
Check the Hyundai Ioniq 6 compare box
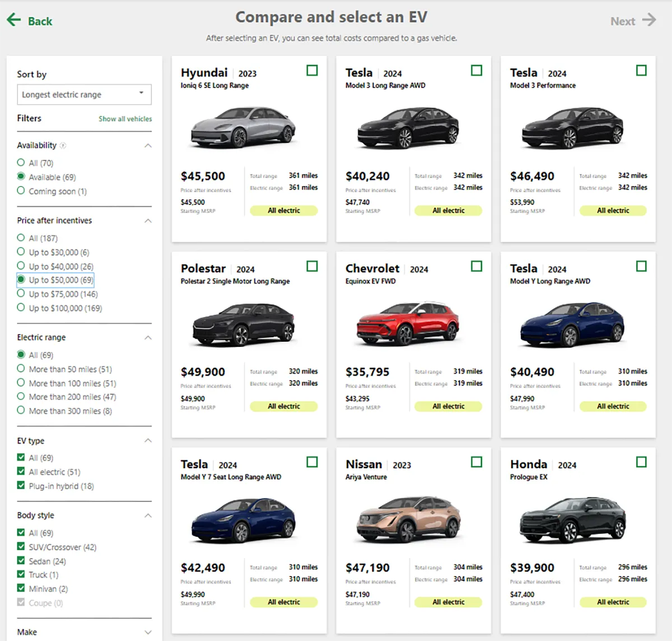[312, 71]
